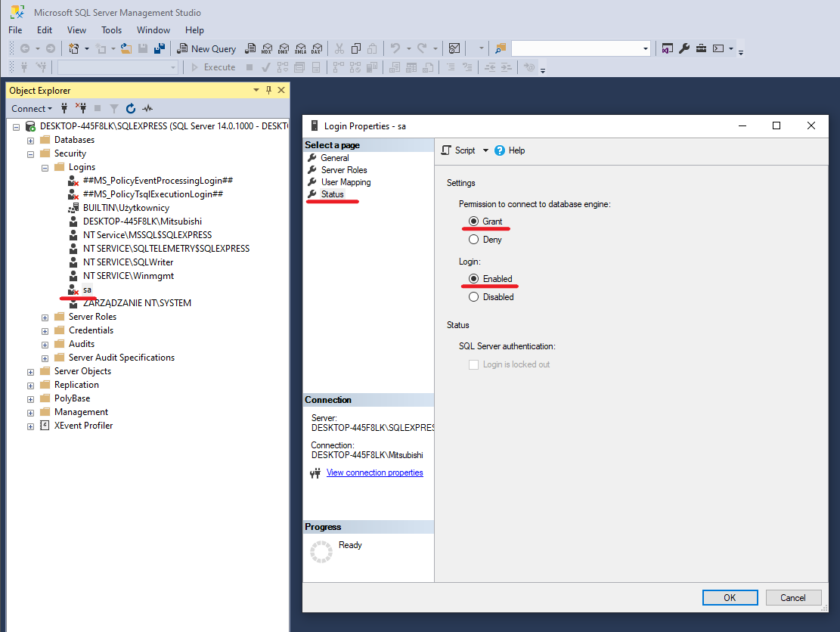Click the DAX query icon

point(317,48)
